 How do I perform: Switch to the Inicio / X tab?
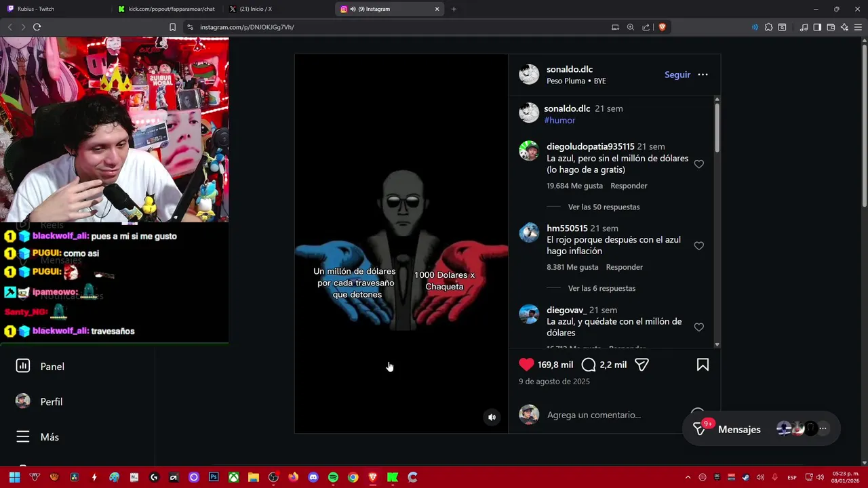(278, 9)
